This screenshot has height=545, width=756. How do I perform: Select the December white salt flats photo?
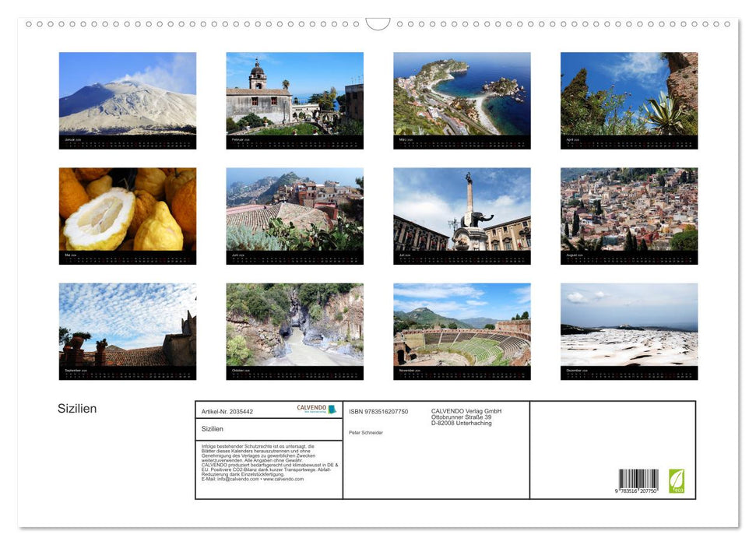point(629,325)
